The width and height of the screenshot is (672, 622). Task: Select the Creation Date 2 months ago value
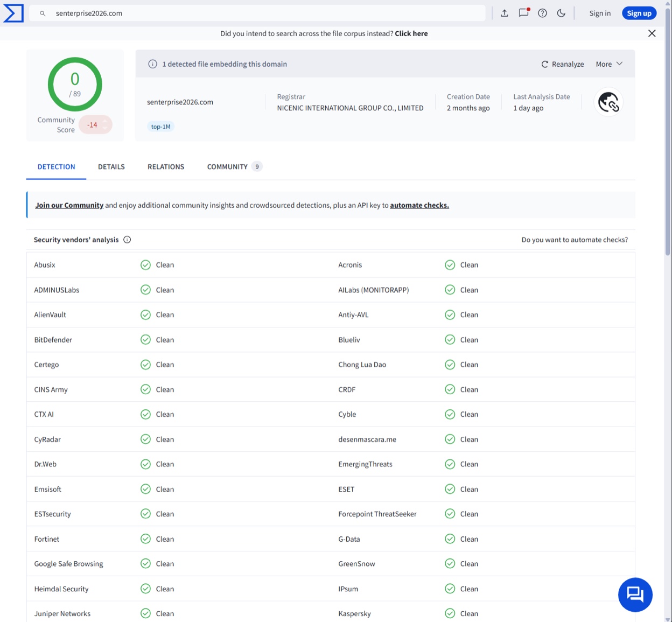click(x=468, y=108)
